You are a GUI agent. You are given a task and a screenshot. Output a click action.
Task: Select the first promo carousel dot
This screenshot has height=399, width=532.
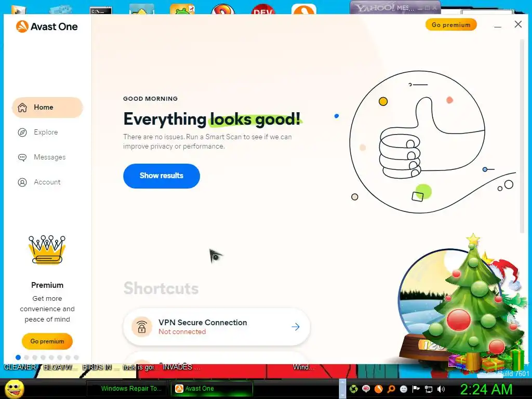(x=18, y=357)
